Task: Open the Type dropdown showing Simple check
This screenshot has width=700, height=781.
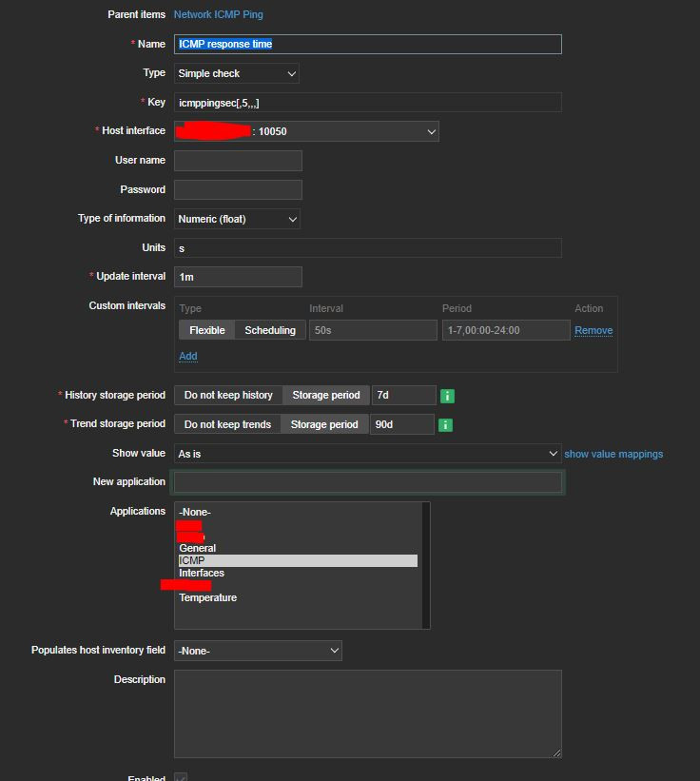Action: [236, 73]
